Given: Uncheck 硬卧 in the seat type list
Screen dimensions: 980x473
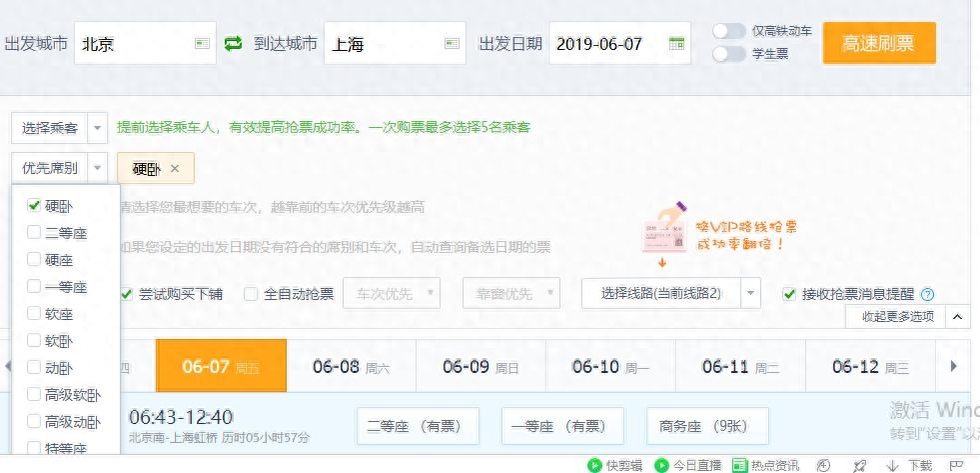Looking at the screenshot, I should (34, 205).
